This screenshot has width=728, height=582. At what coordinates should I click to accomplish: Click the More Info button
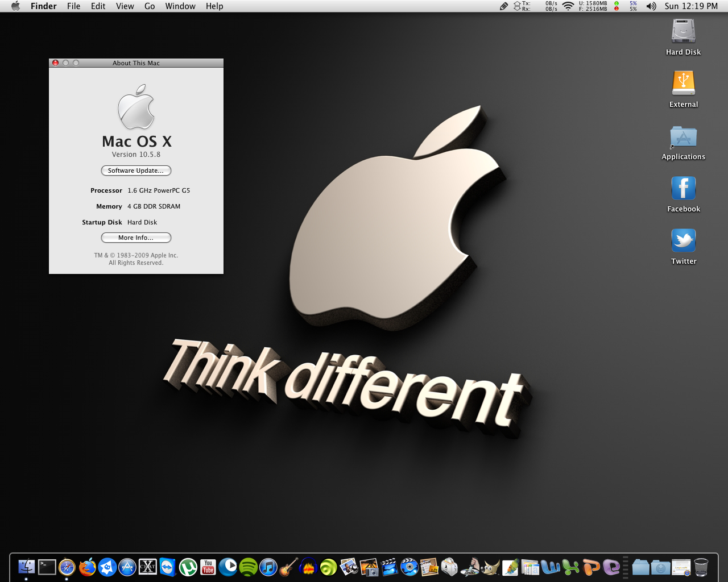[136, 238]
